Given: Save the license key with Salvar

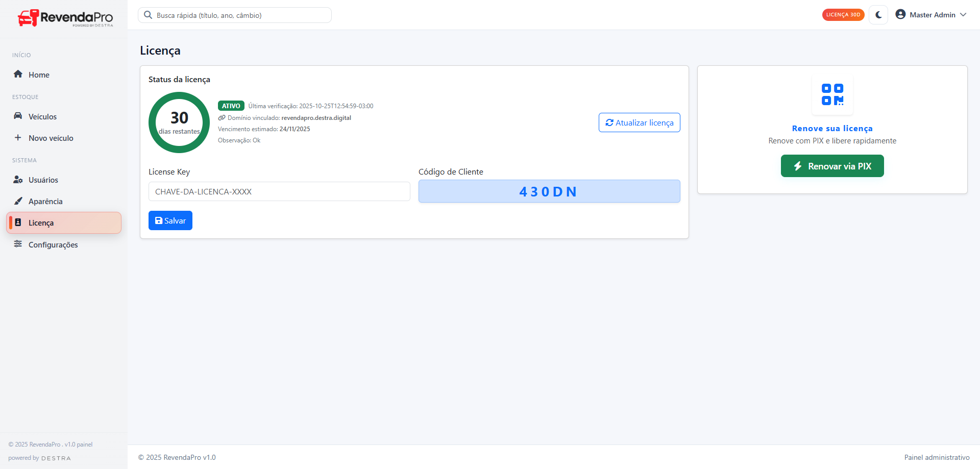Looking at the screenshot, I should point(170,220).
